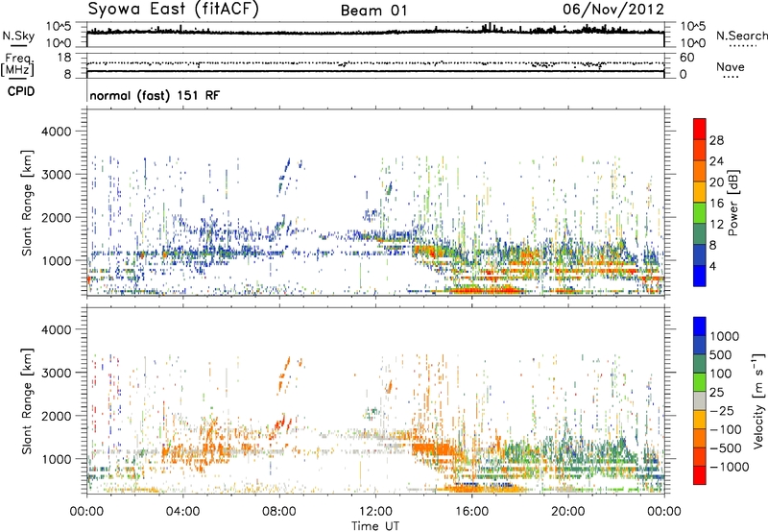Click the velocity color bar '-25' label
This screenshot has width=768, height=532.
[x=725, y=411]
